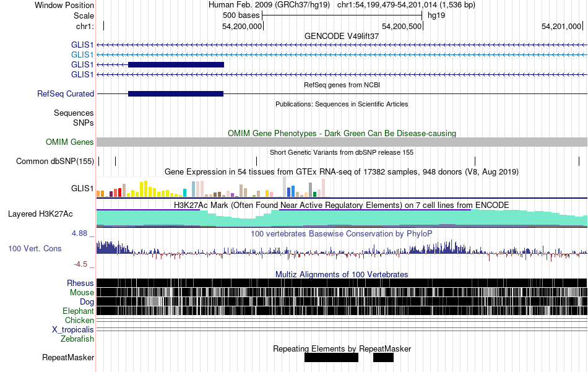Click the gray OMIM Genes bar

(x=342, y=142)
